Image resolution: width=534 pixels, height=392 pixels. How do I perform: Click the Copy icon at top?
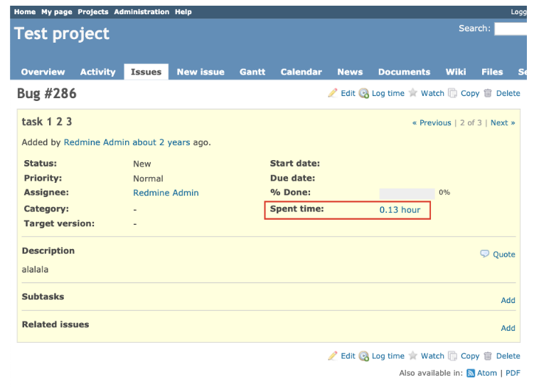click(452, 93)
